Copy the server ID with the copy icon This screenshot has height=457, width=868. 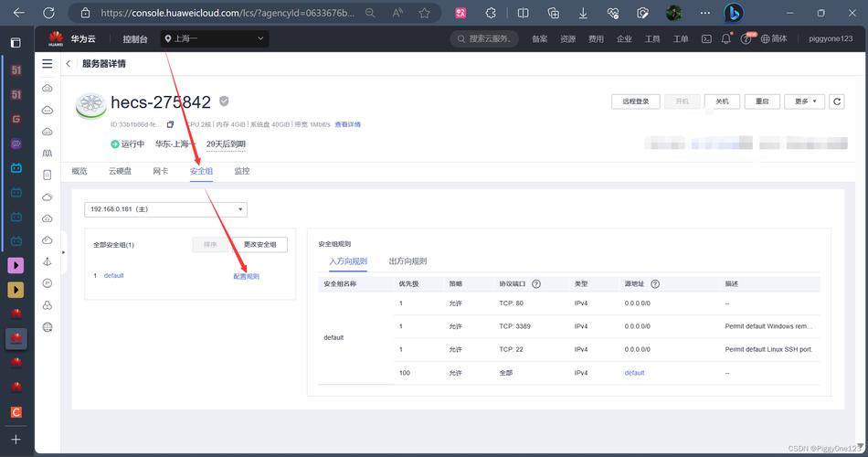click(170, 124)
